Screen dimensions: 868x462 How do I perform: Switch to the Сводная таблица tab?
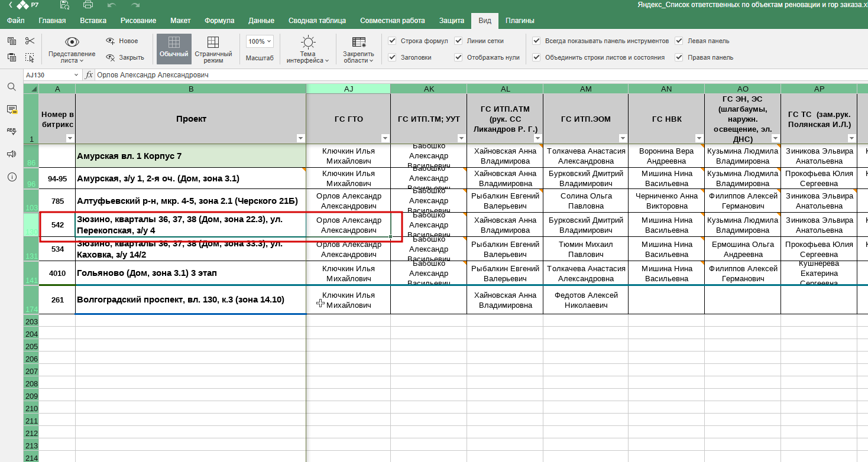pyautogui.click(x=318, y=21)
